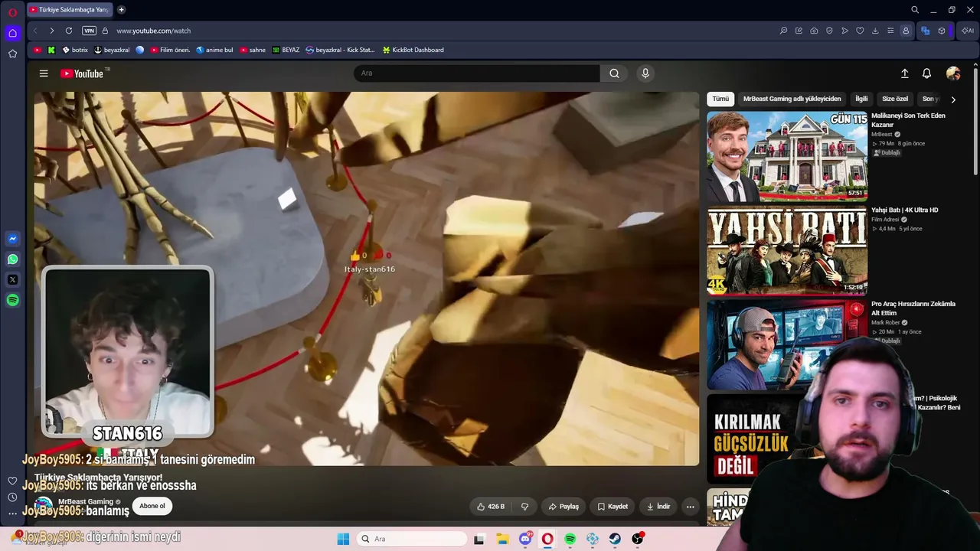Open the video's more actions menu
Screen dimensions: 980x551
(x=690, y=507)
